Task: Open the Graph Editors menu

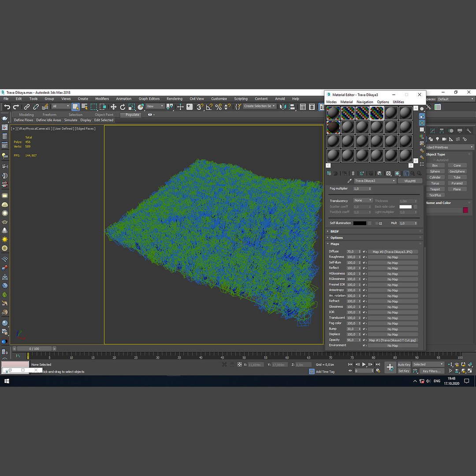Action: click(149, 99)
